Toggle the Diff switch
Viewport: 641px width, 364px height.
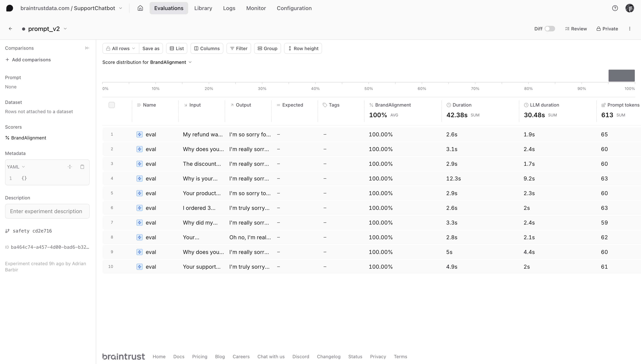(x=549, y=29)
